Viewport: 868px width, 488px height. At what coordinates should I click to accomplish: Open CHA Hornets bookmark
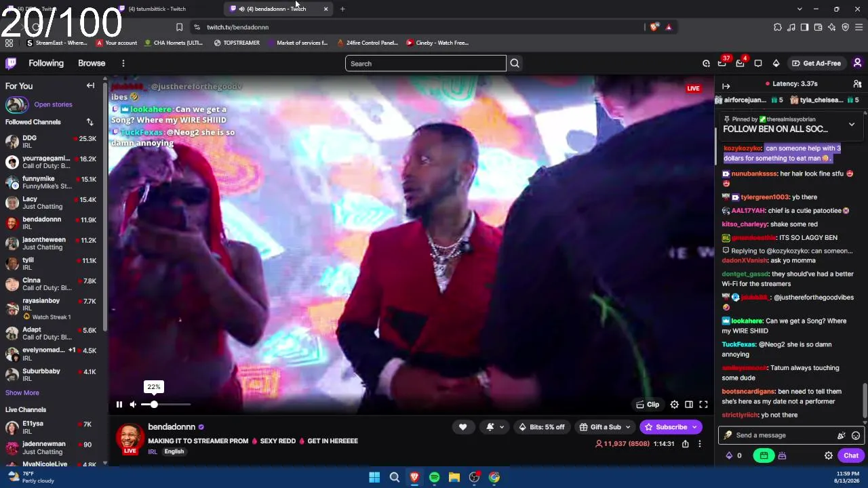pyautogui.click(x=174, y=43)
